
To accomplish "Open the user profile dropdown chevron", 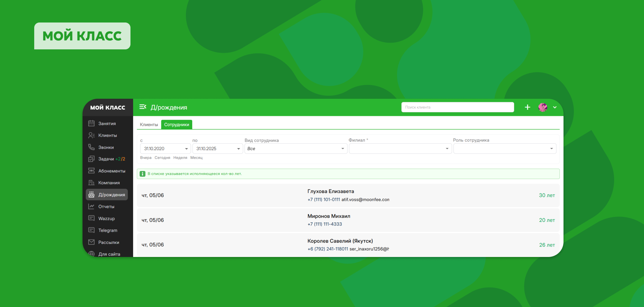I will coord(555,107).
